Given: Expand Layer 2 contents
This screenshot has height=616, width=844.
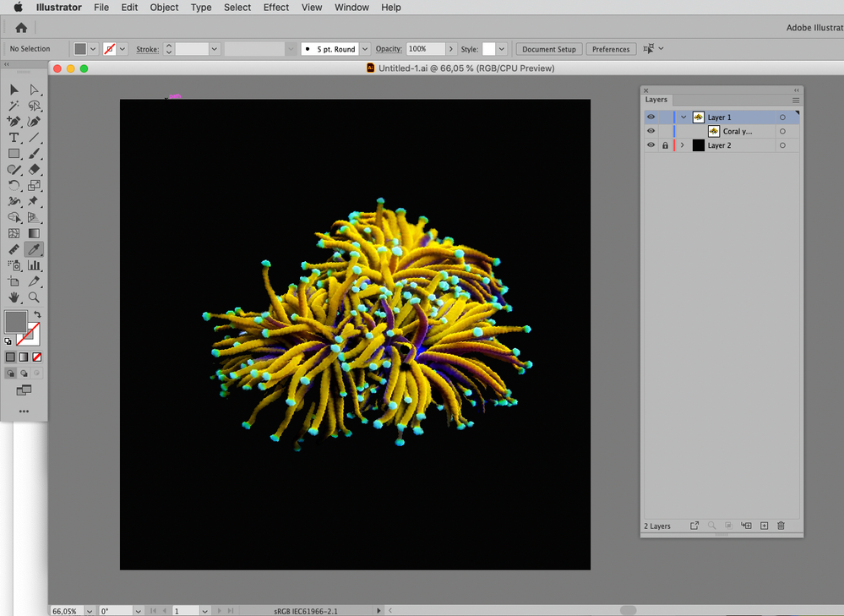Looking at the screenshot, I should coord(683,145).
